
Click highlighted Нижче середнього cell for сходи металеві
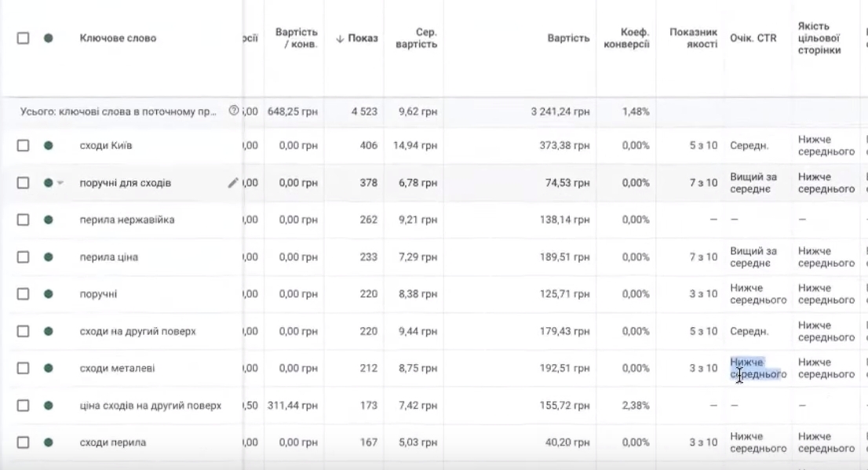tap(757, 368)
